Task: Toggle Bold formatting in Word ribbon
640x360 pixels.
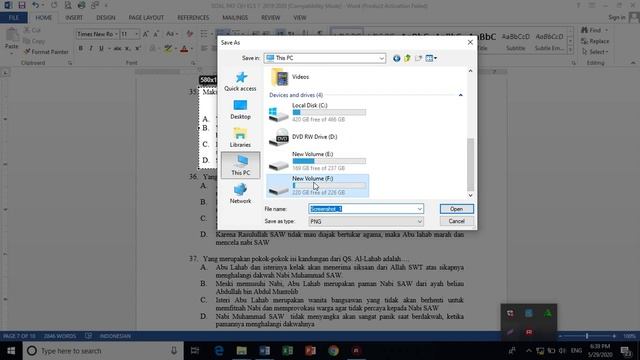Action: [x=81, y=49]
